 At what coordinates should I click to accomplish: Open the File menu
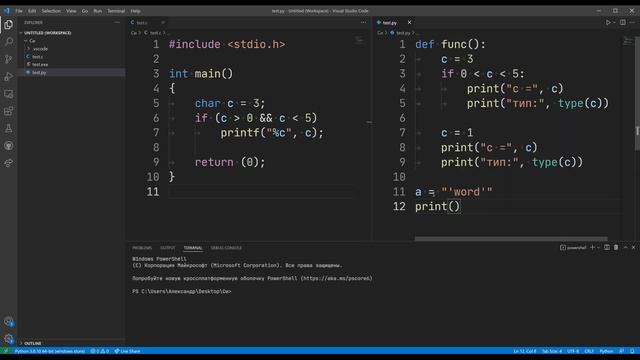pyautogui.click(x=19, y=11)
